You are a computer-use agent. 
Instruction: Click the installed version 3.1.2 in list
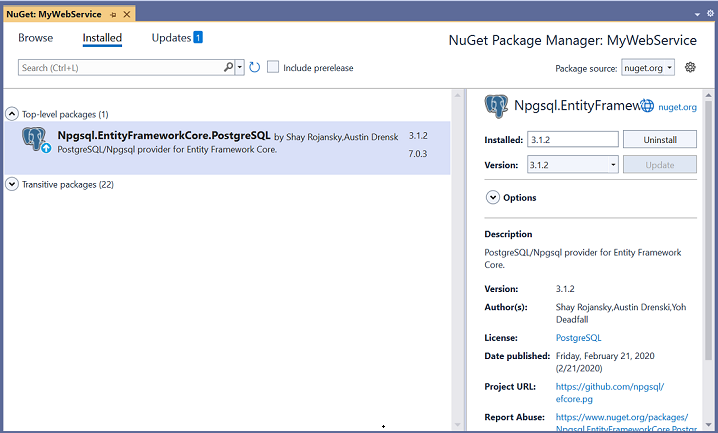point(418,136)
